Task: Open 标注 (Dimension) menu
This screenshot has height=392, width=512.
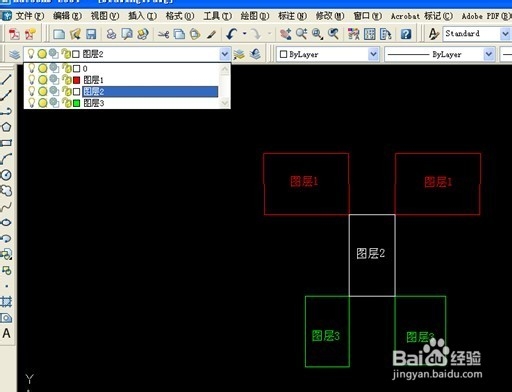Action: (x=292, y=16)
